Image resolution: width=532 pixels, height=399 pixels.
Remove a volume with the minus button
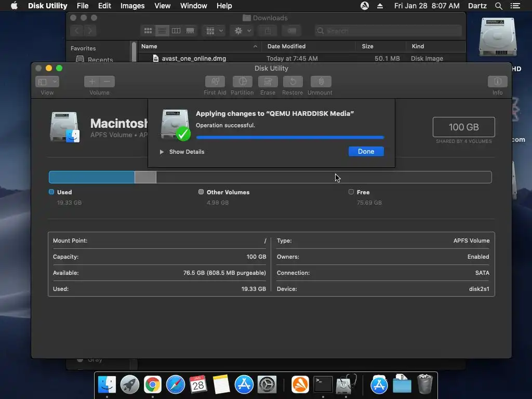[107, 82]
